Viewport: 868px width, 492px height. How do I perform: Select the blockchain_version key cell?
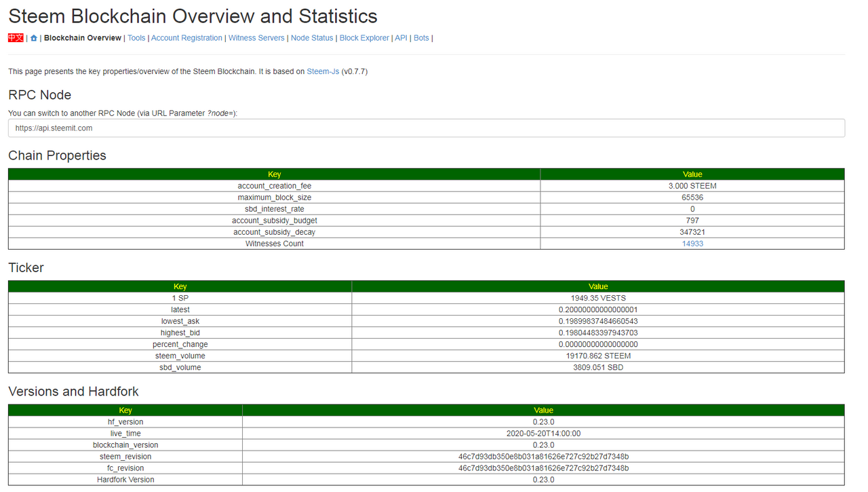coord(125,445)
